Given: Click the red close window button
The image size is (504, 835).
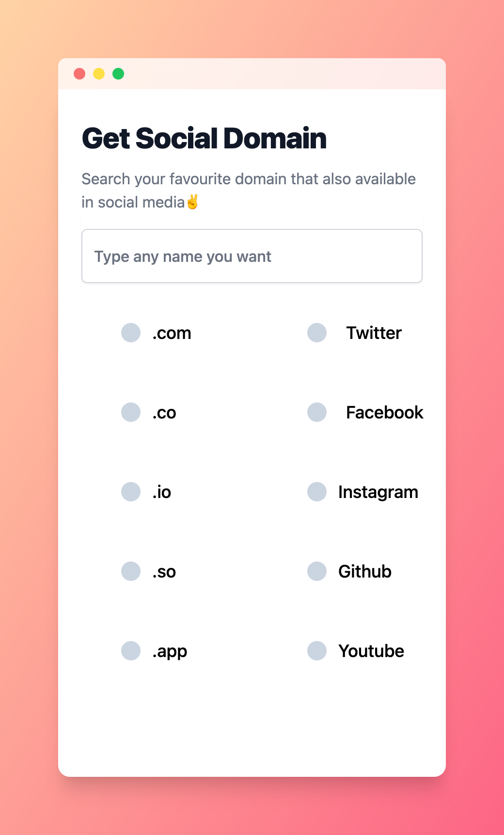Looking at the screenshot, I should (79, 73).
